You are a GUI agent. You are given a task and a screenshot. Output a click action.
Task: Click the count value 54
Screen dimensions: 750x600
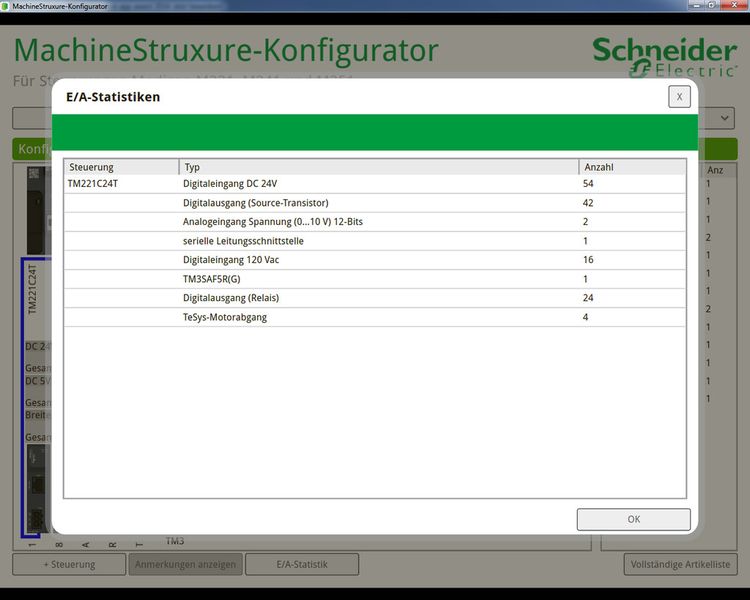point(588,184)
